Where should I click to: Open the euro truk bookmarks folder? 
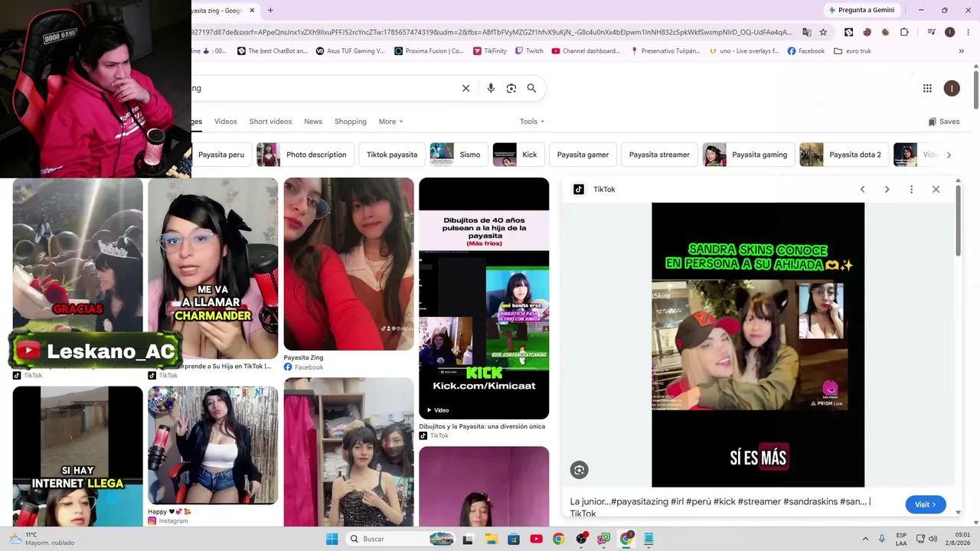coord(852,51)
